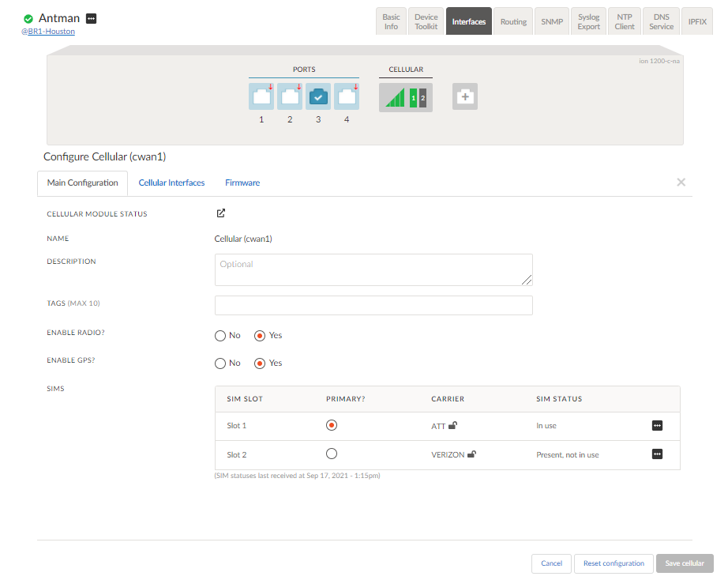Click the VERIZON carrier lock icon
This screenshot has height=580, width=728.
click(471, 454)
